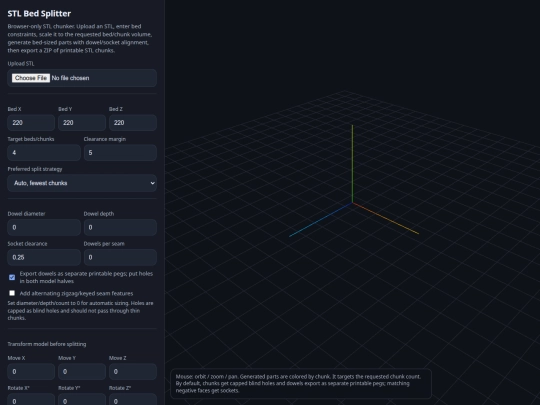Click the 'Transform model before splitting' label
The image size is (540, 405).
click(x=47, y=344)
